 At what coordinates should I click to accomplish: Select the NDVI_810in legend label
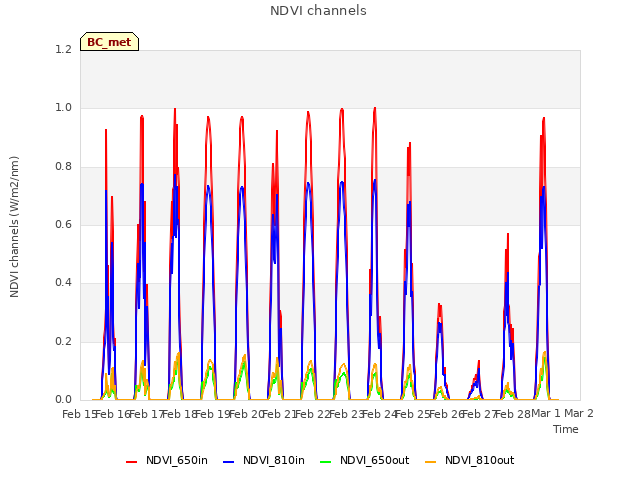(x=274, y=460)
